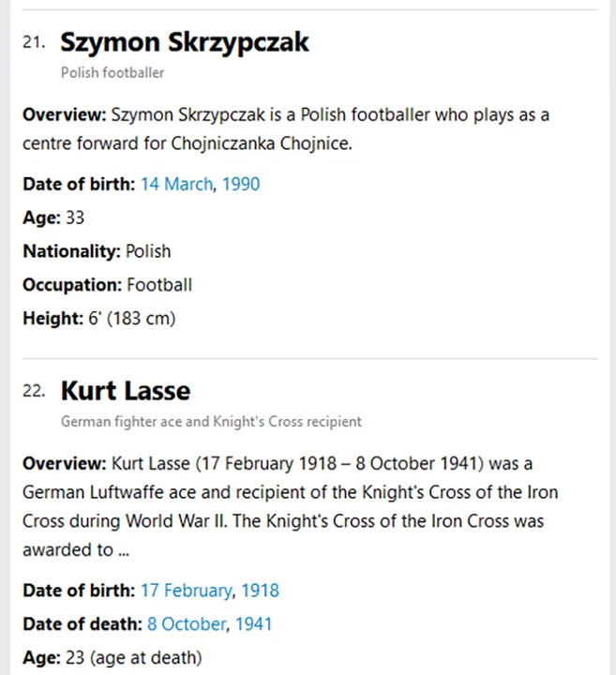Open the 17 February birth date link
Screen dimensions: 616x675
coord(187,591)
